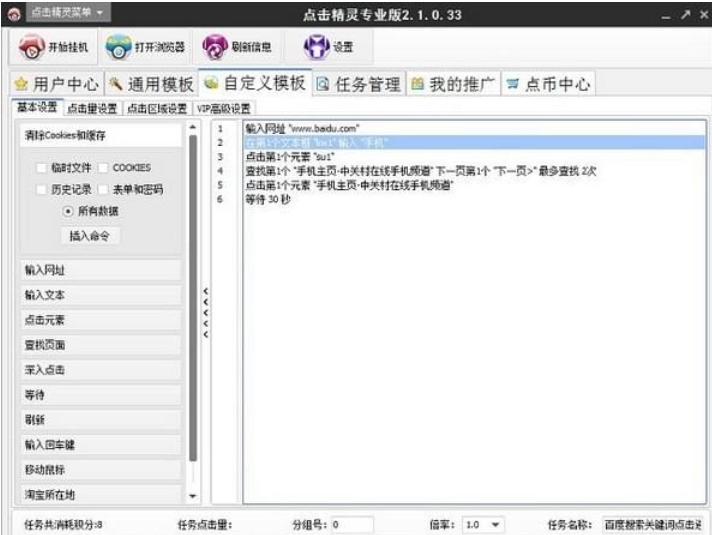Switch to the 点击量设置 tab
The image size is (712, 535).
tap(93, 108)
